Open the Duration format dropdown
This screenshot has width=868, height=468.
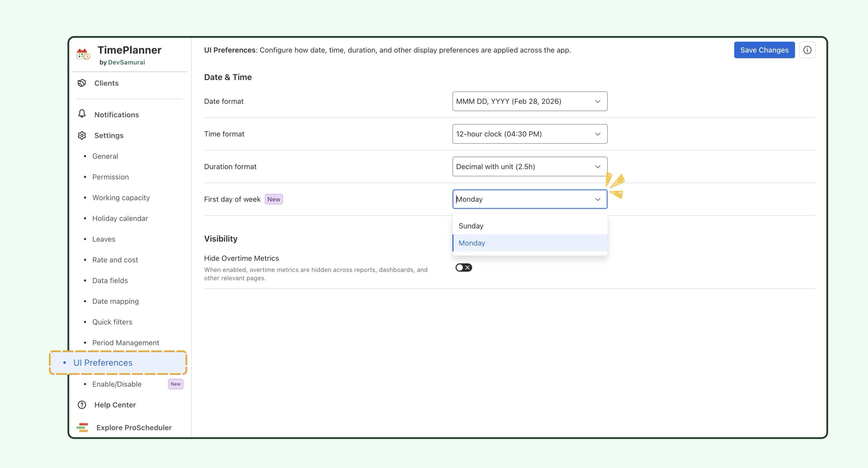[x=530, y=166]
